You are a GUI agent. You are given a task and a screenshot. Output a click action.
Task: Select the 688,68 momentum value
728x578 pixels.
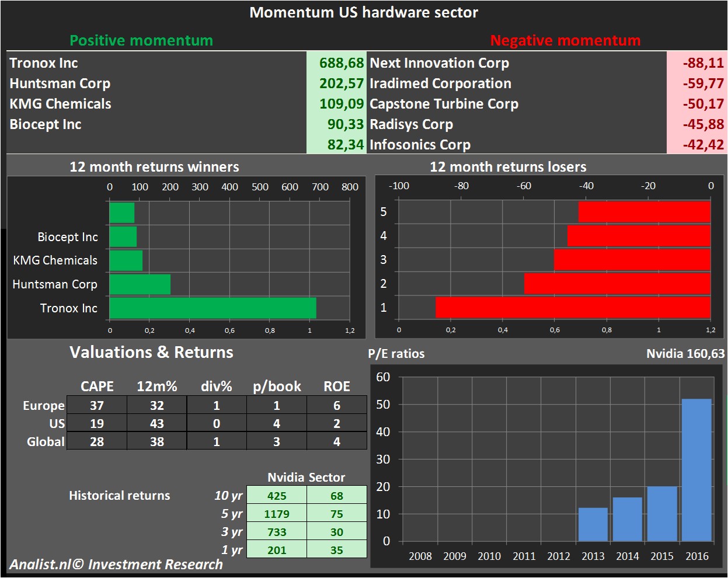pos(342,63)
